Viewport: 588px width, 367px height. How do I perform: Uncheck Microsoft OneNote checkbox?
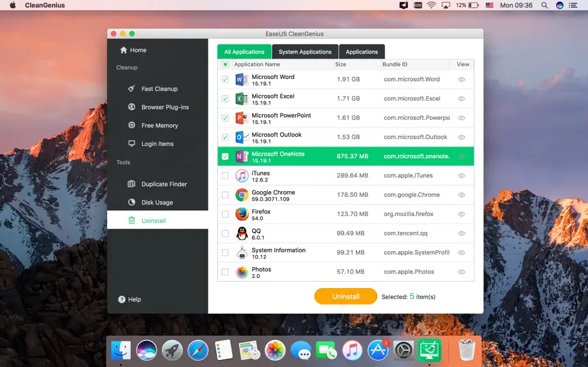[225, 157]
